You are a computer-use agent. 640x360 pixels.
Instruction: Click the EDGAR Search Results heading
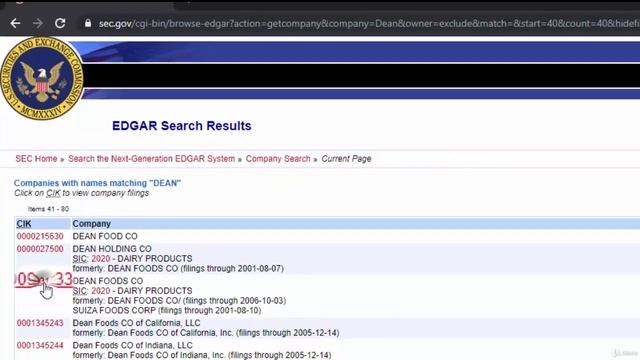click(x=182, y=126)
